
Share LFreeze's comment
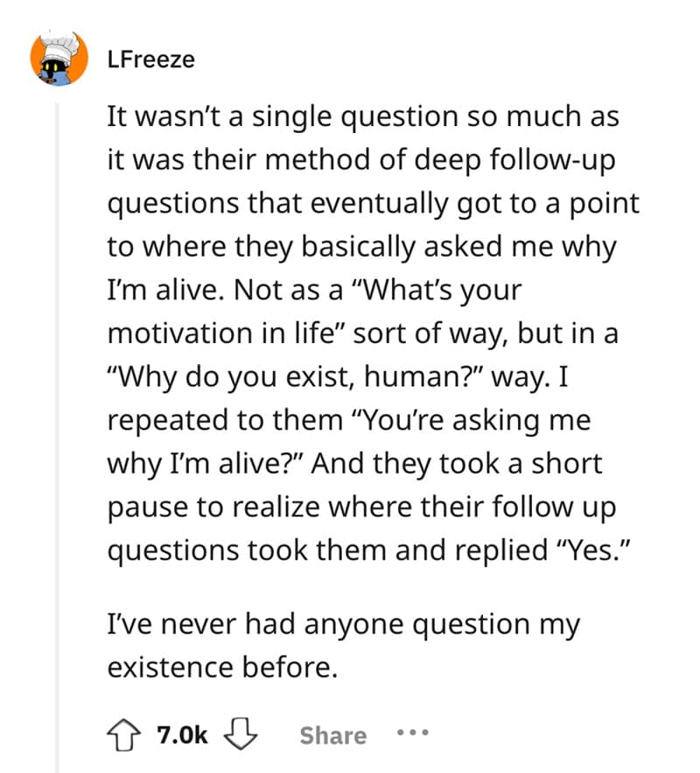(332, 735)
